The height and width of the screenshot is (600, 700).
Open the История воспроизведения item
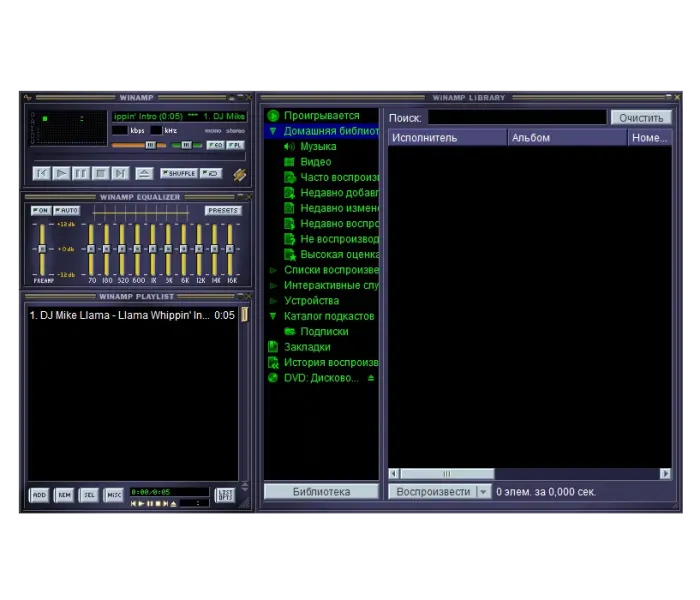[x=322, y=362]
